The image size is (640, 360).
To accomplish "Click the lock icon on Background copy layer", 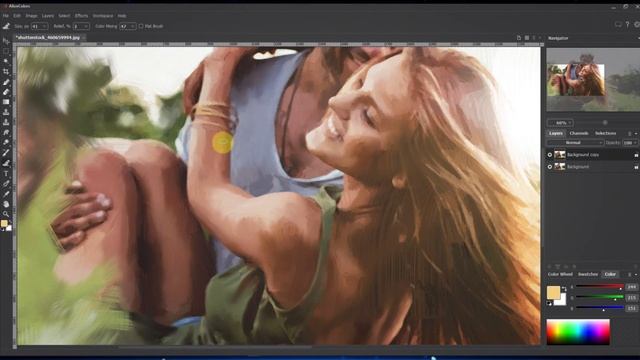I will click(636, 155).
